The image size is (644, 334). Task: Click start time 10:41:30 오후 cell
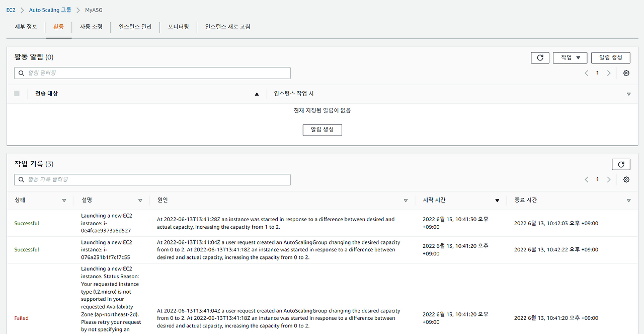click(x=455, y=223)
